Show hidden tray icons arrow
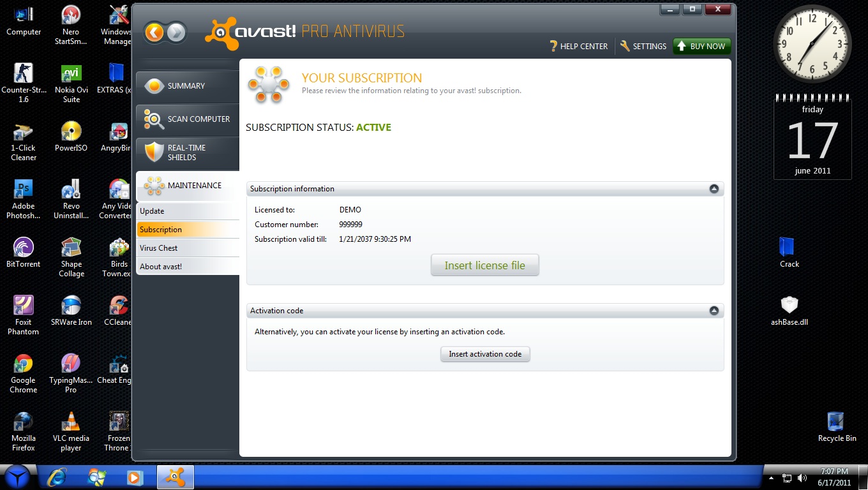The height and width of the screenshot is (490, 868). 772,478
